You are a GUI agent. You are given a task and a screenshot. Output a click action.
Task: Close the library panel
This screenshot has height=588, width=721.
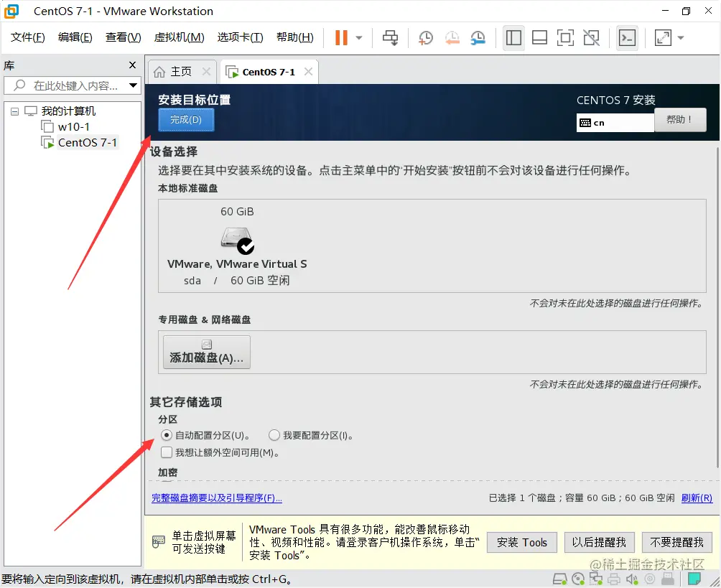tap(132, 65)
